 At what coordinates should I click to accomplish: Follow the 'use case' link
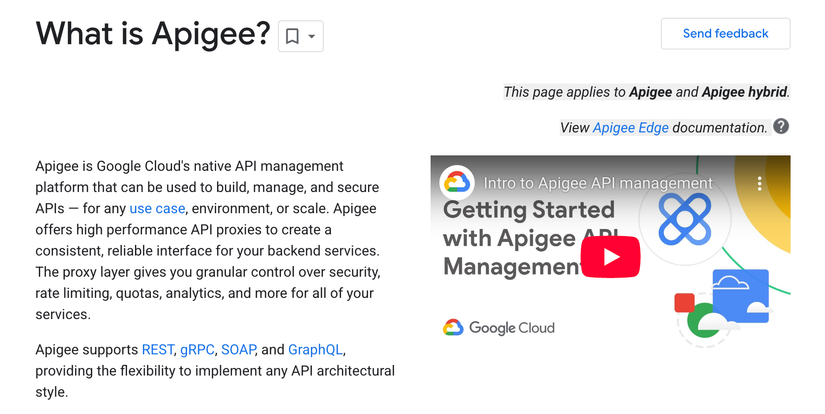click(157, 209)
